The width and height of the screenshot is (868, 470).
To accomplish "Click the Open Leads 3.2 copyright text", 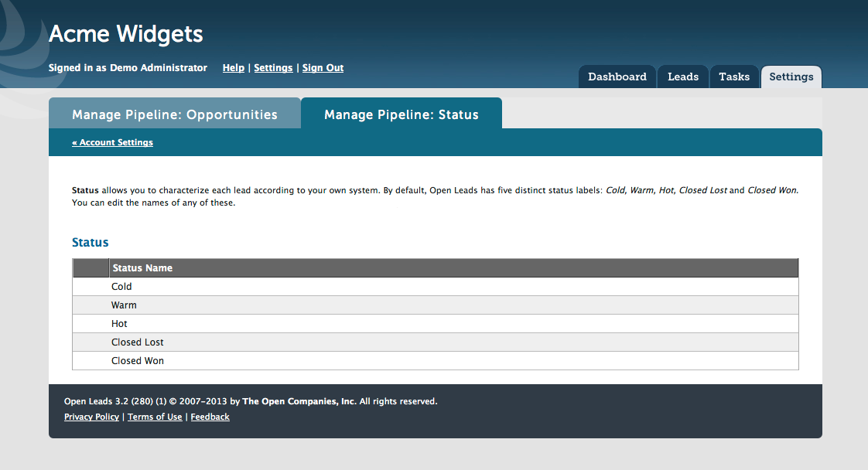I will pyautogui.click(x=250, y=401).
